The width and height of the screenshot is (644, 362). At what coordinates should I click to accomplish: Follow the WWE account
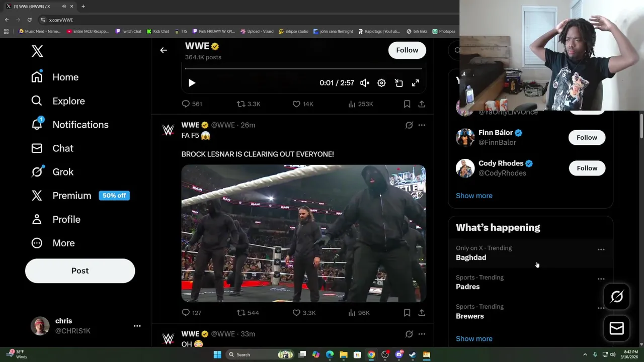[407, 50]
